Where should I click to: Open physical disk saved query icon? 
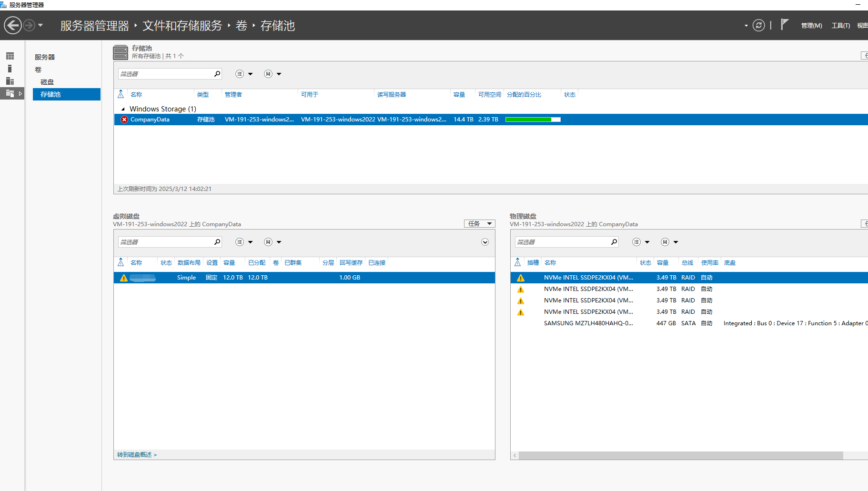(x=665, y=242)
